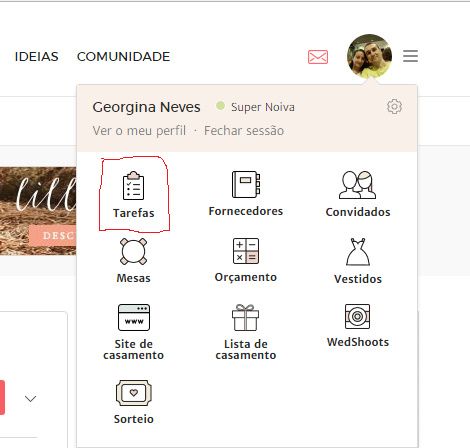The image size is (470, 448).
Task: Click the lill banner image
Action: coord(38,211)
